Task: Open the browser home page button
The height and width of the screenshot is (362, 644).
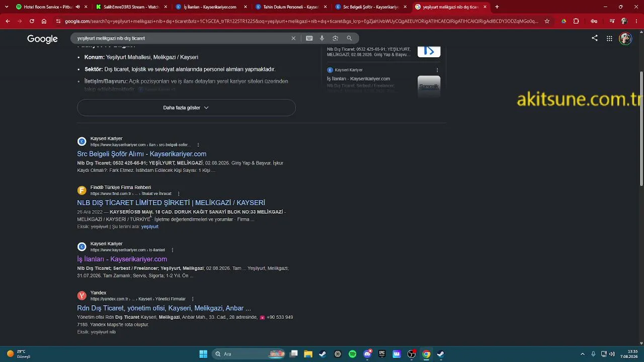Action: (x=44, y=21)
